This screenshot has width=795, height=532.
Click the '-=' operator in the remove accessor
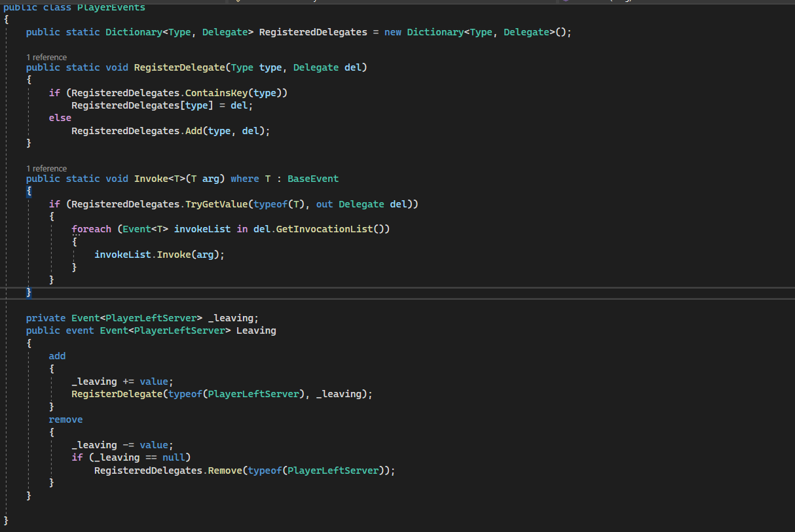[128, 445]
